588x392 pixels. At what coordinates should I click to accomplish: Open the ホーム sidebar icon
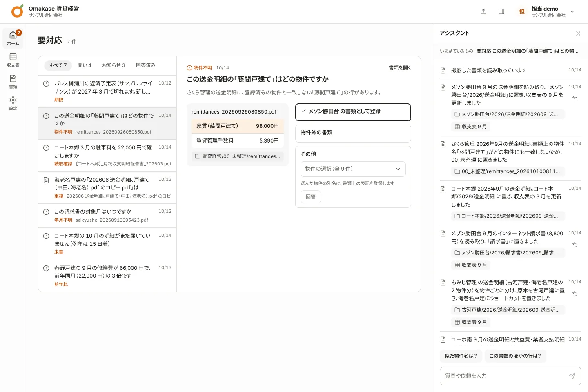coord(13,38)
